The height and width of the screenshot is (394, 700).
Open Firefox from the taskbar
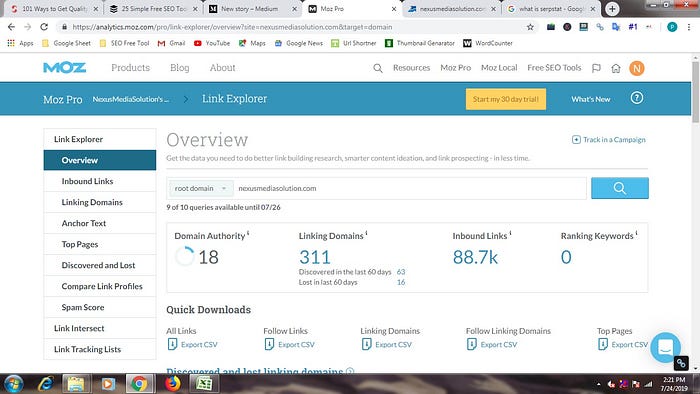[x=172, y=383]
